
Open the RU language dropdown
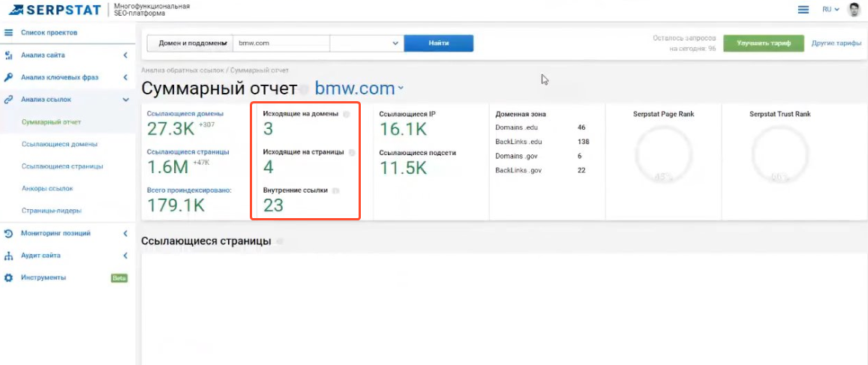pyautogui.click(x=831, y=10)
